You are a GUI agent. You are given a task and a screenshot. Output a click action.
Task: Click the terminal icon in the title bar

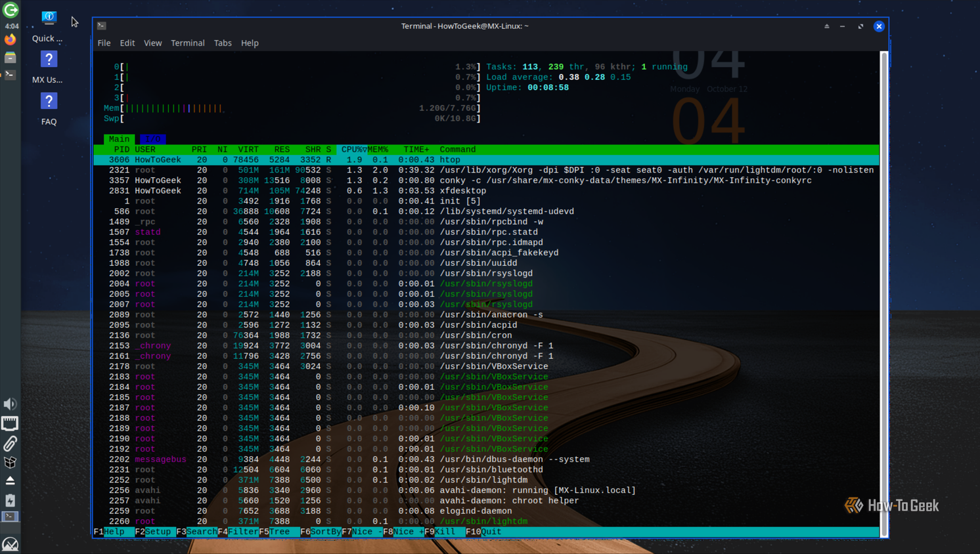point(102,26)
